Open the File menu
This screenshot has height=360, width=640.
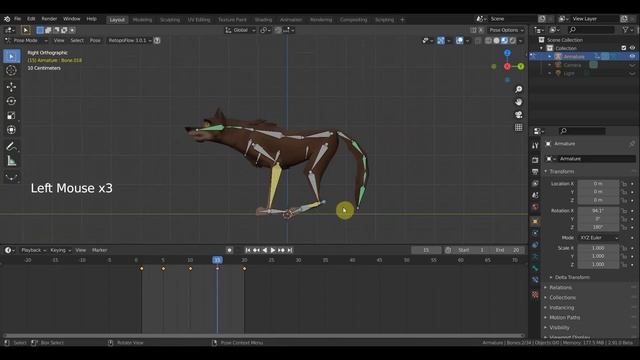[x=18, y=19]
